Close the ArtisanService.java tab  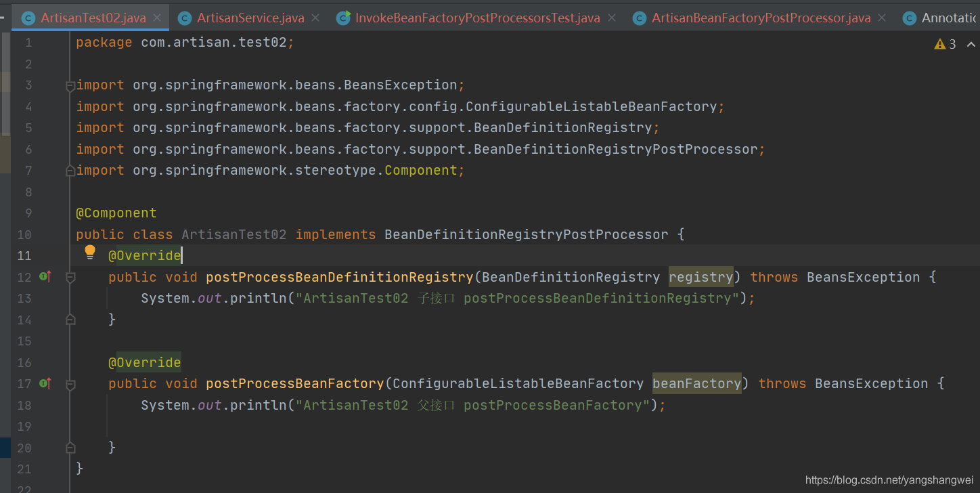[x=315, y=18]
